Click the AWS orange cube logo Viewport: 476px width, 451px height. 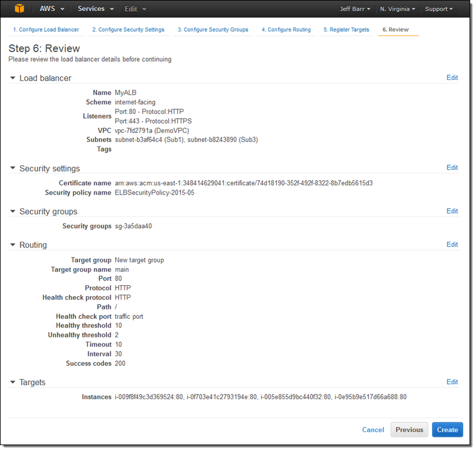pos(20,9)
